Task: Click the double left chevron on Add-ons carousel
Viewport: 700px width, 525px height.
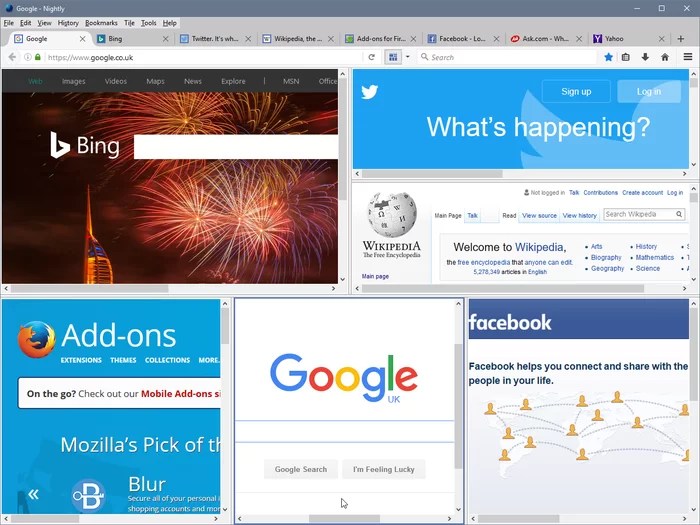Action: click(x=33, y=494)
